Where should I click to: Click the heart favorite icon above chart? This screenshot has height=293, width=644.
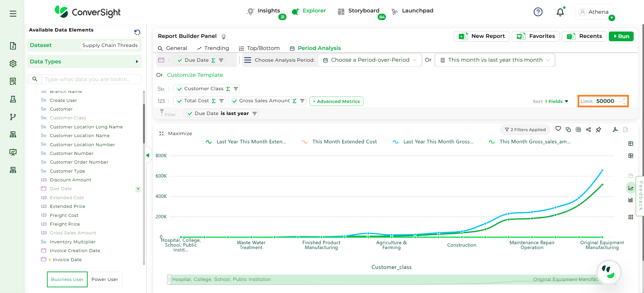(558, 129)
